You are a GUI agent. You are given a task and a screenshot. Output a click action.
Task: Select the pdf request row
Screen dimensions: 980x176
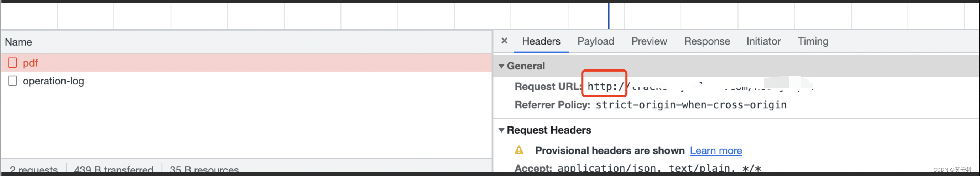(246, 63)
